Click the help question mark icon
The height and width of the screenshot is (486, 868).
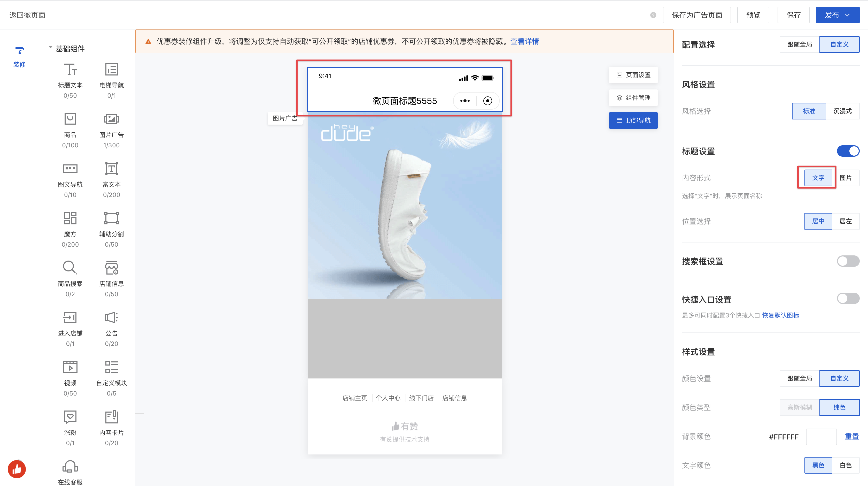653,15
